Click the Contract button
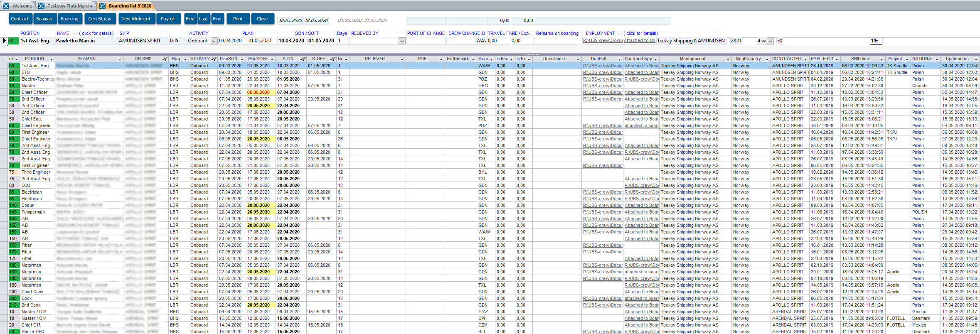The image size is (980, 334). pos(20,19)
